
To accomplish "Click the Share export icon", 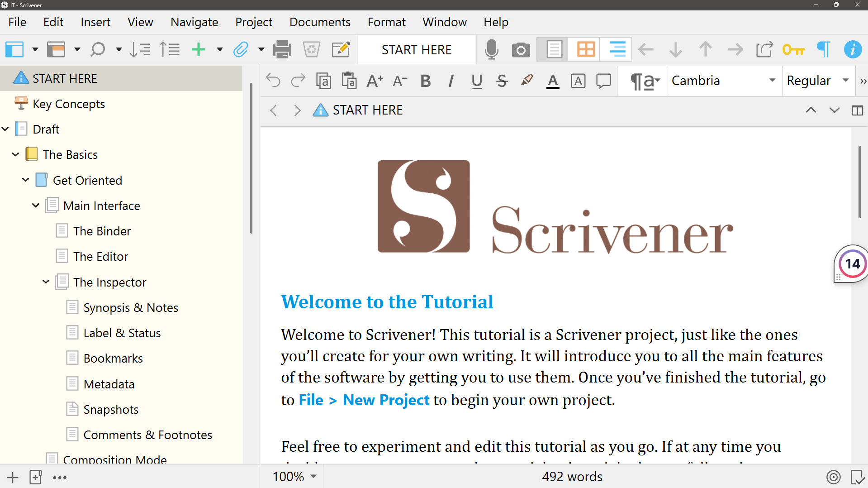I will [764, 49].
